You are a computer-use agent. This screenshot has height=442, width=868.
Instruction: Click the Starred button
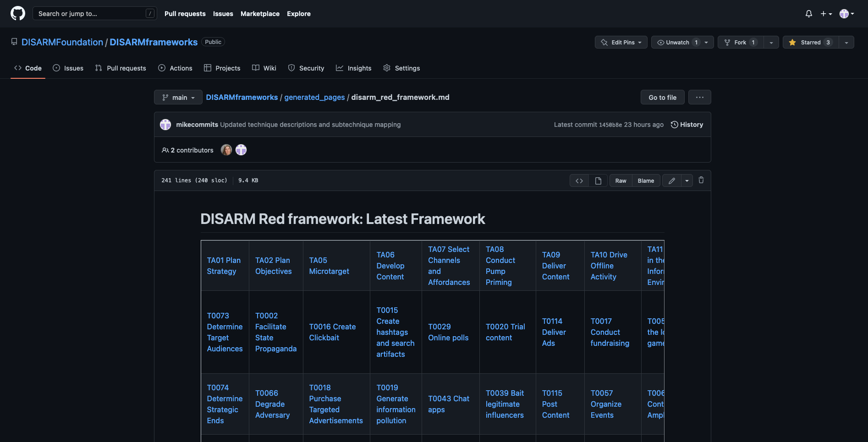(x=811, y=42)
